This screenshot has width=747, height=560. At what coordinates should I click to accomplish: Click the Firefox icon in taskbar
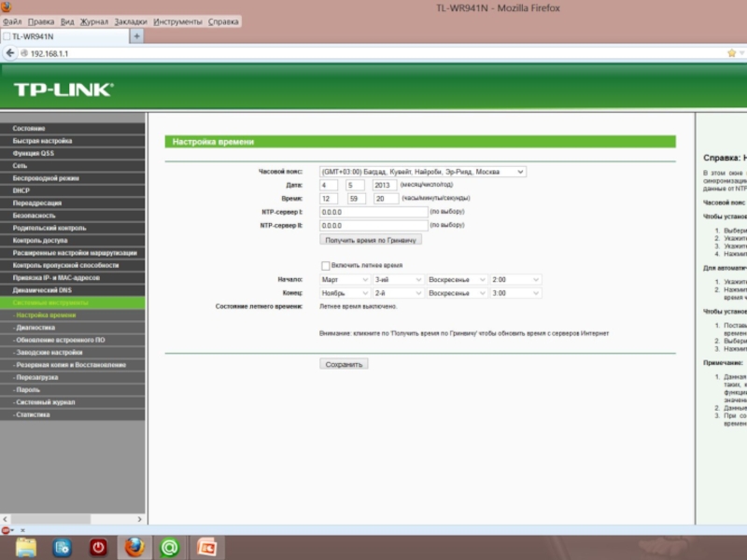tap(135, 547)
